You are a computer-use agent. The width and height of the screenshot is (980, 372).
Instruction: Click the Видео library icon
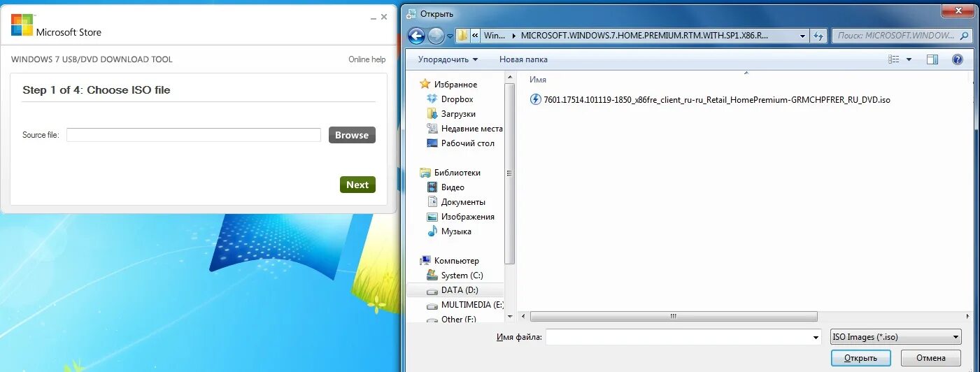coord(432,187)
